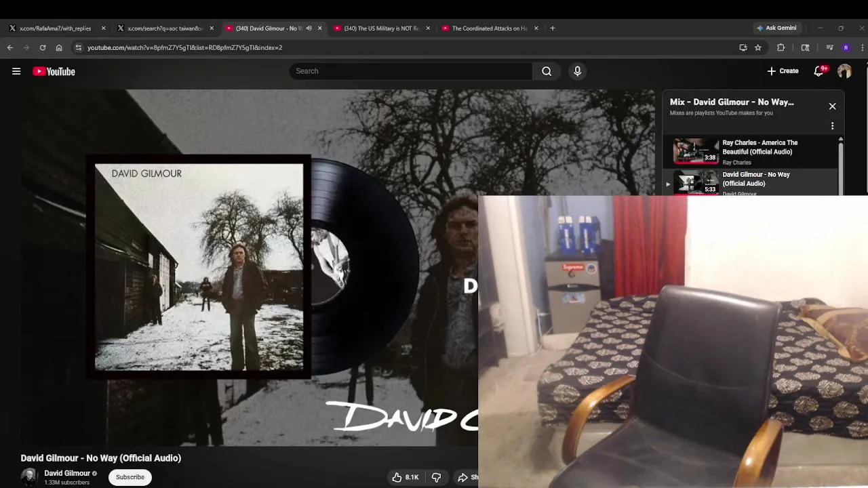
Task: Select David Gilmour - No Way playlist thumbnail
Action: [696, 182]
